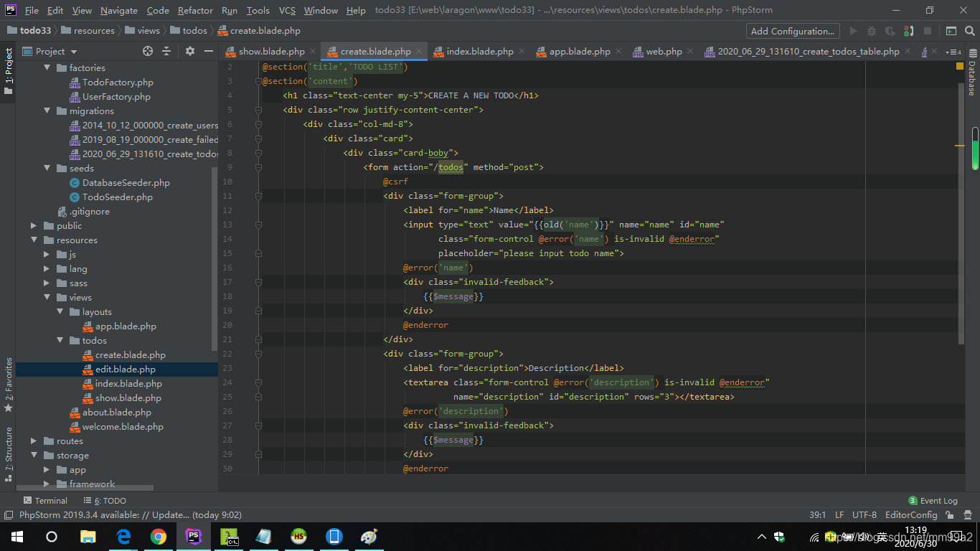Screen dimensions: 980x551
Task: Expand the public folder
Action: pos(34,225)
